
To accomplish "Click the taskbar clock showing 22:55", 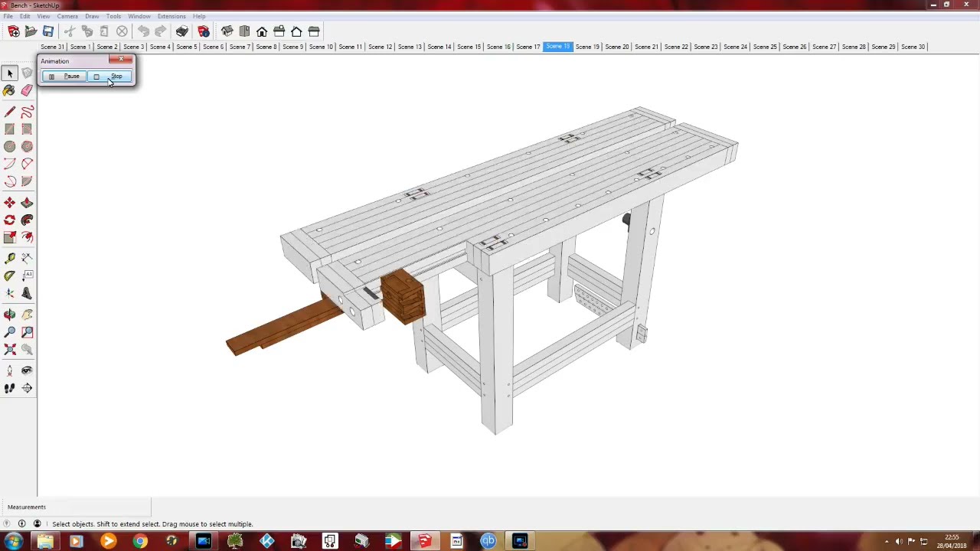I will [x=952, y=542].
